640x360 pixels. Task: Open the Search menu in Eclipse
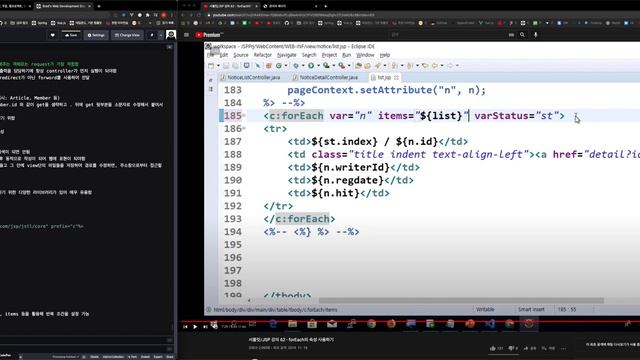[309, 55]
